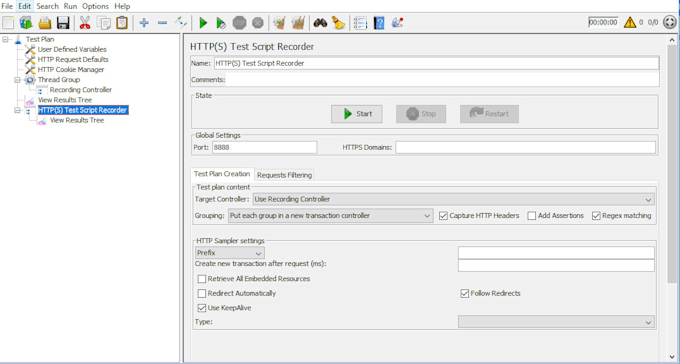
Task: Toggle Capture HTTP Headers checkbox
Action: point(443,216)
